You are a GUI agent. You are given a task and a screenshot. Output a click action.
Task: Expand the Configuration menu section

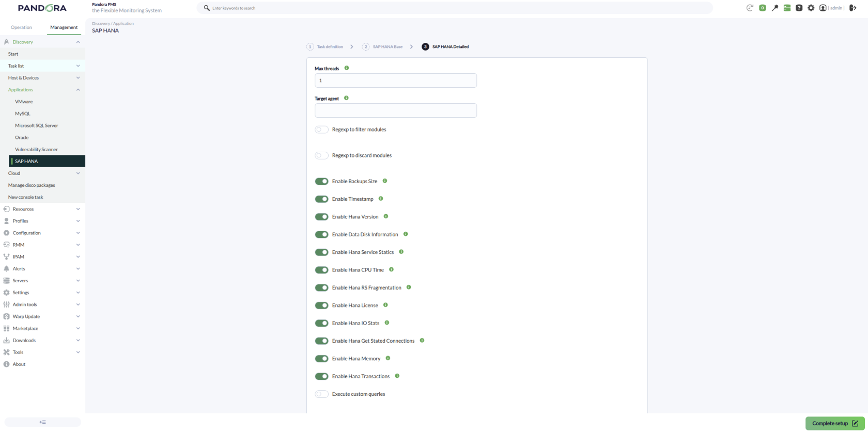coord(78,233)
